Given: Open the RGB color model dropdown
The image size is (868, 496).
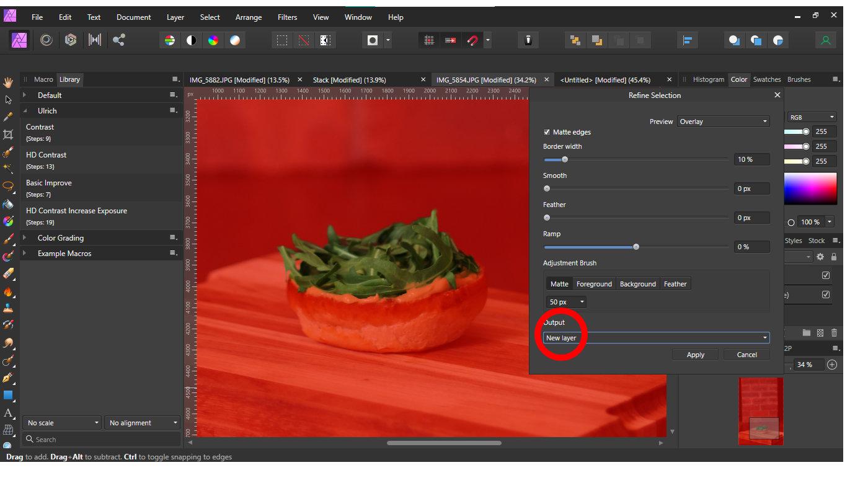Looking at the screenshot, I should point(812,117).
